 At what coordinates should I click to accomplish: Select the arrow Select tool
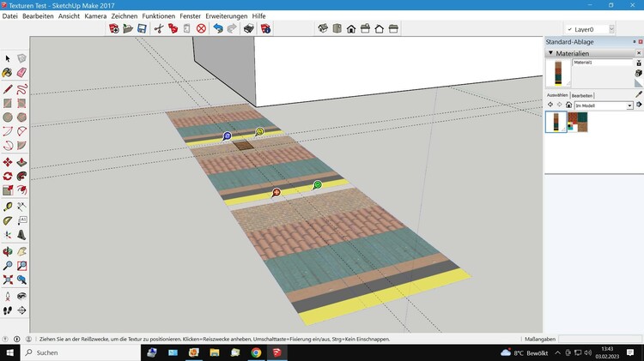pyautogui.click(x=8, y=58)
